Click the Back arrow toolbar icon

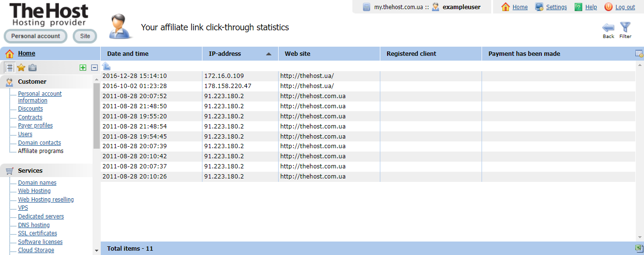[608, 27]
